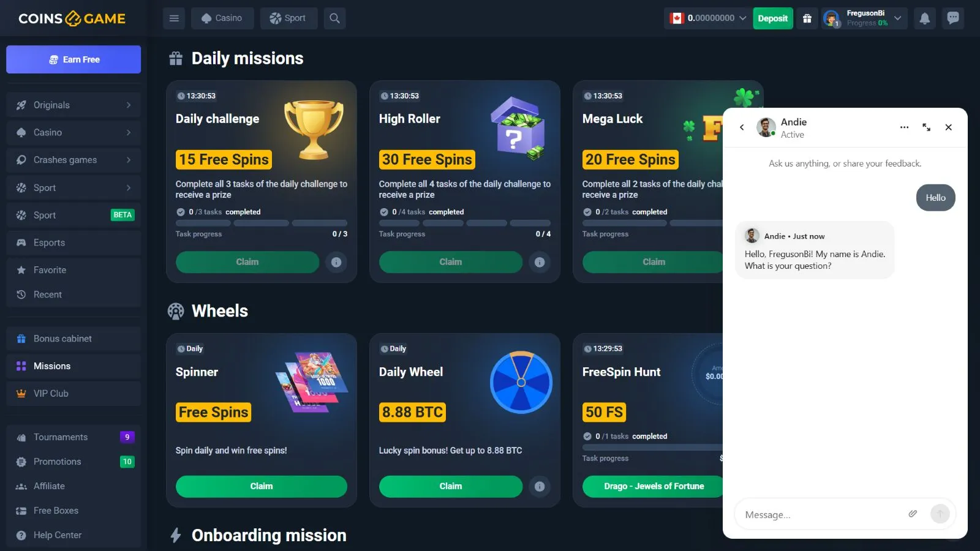Click the info icon on Daily Wheel card
The image size is (980, 551).
[x=540, y=487]
